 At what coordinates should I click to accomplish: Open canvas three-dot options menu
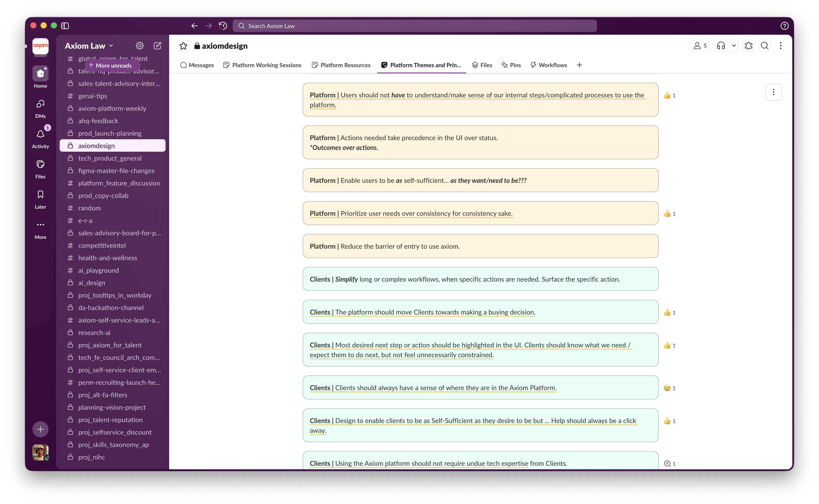click(773, 92)
